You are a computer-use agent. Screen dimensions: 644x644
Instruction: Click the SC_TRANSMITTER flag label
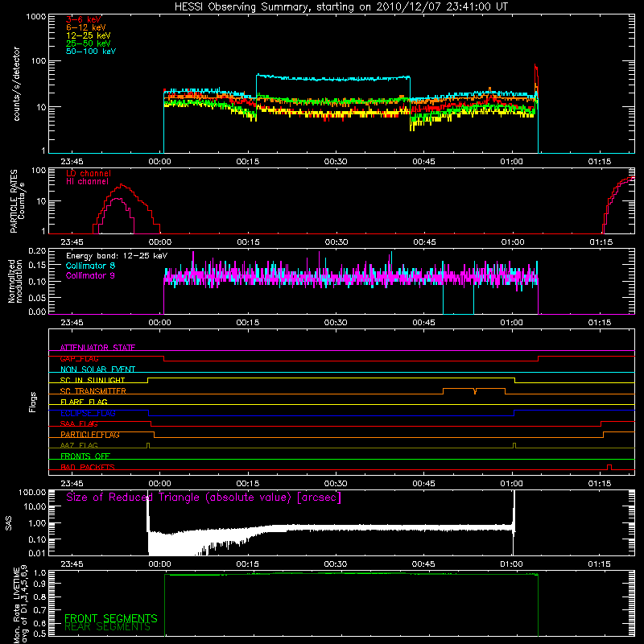[x=93, y=390]
